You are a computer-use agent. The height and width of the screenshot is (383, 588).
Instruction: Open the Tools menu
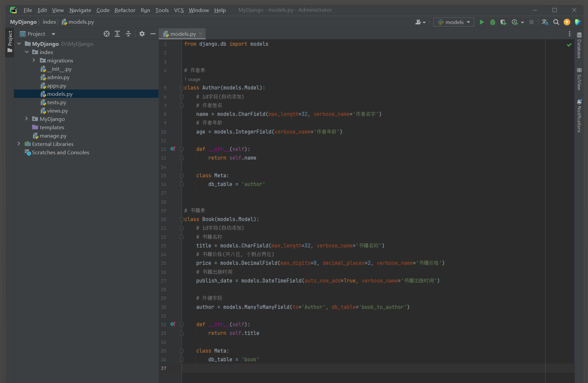(x=162, y=10)
